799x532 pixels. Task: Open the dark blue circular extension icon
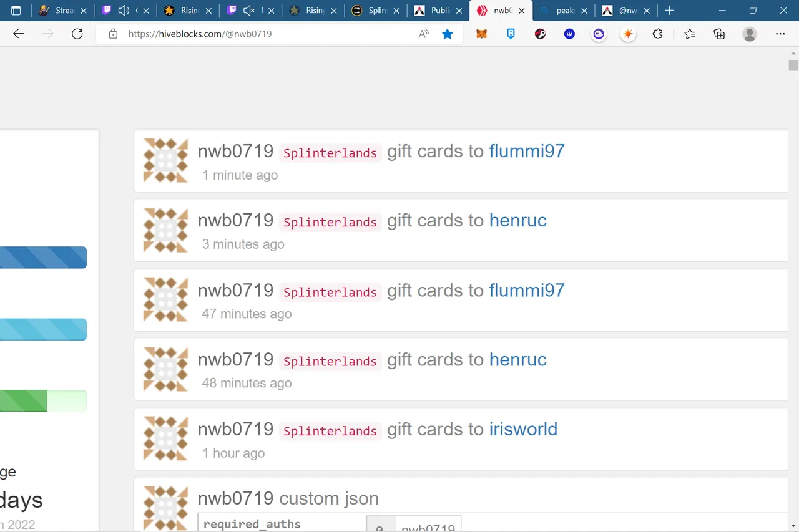point(569,34)
